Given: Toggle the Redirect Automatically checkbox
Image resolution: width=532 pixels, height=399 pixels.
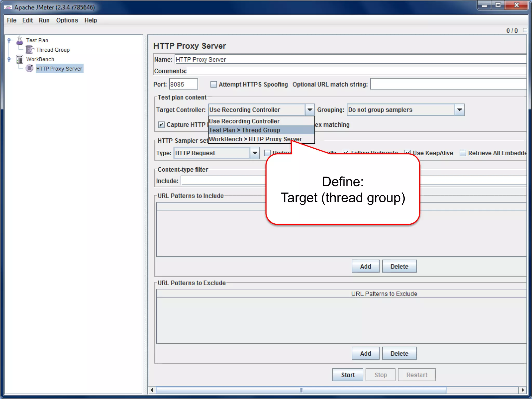Looking at the screenshot, I should 267,153.
